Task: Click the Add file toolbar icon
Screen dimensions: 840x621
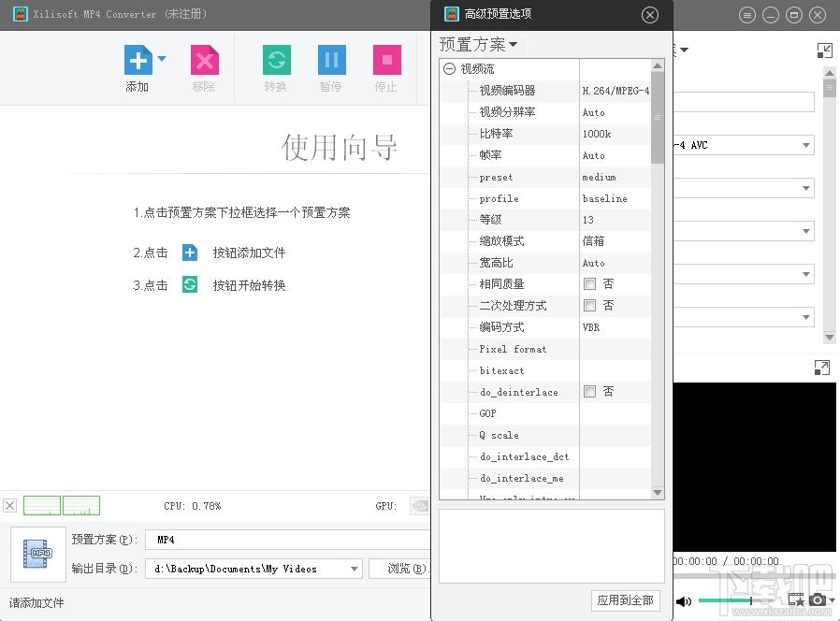Action: 138,60
